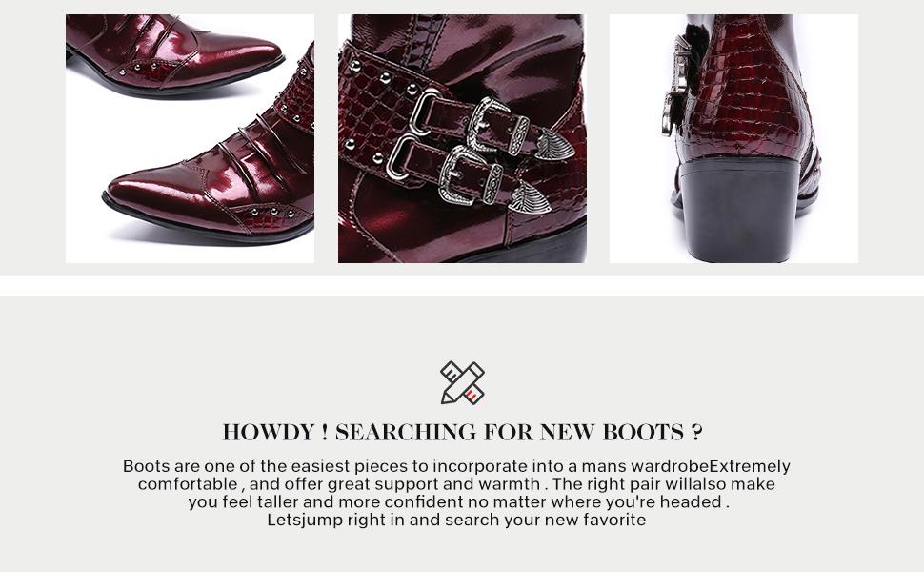Image resolution: width=924 pixels, height=572 pixels.
Task: Click the metal strap tip on upper buckle
Action: (x=554, y=145)
